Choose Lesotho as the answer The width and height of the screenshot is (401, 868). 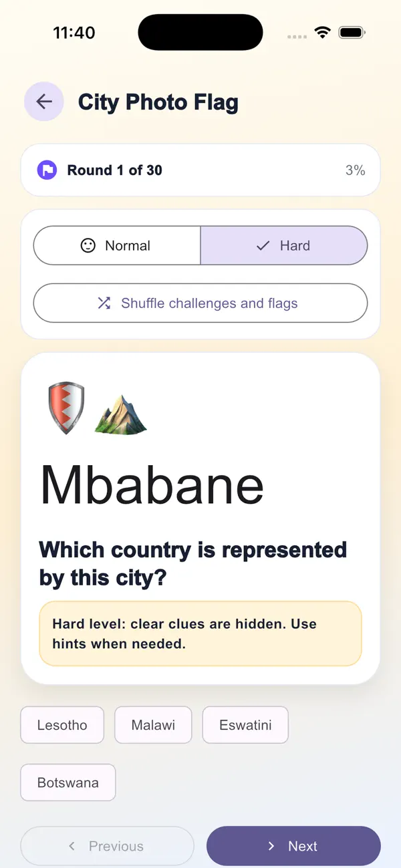(x=62, y=725)
